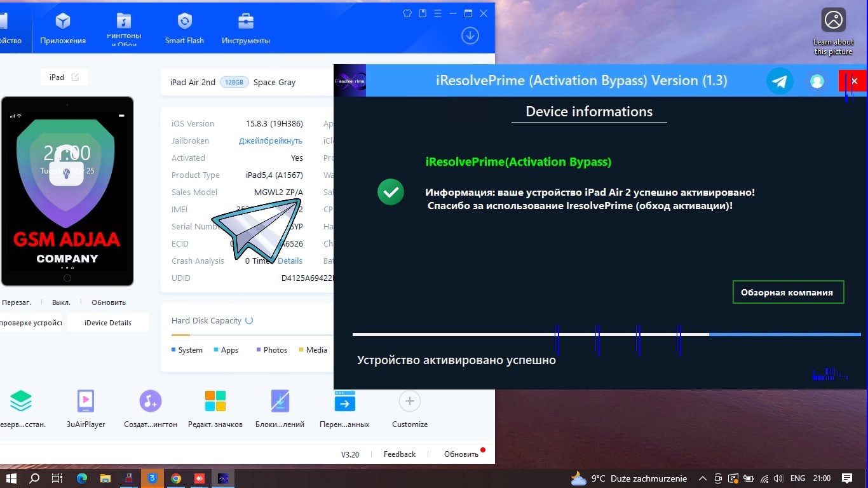Click the Обзорная компания button
The width and height of the screenshot is (868, 488).
[788, 292]
